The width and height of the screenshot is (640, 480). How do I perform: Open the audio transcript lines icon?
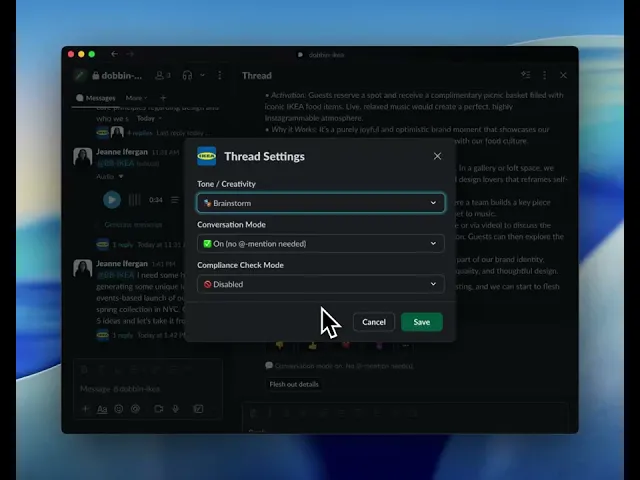point(175,200)
